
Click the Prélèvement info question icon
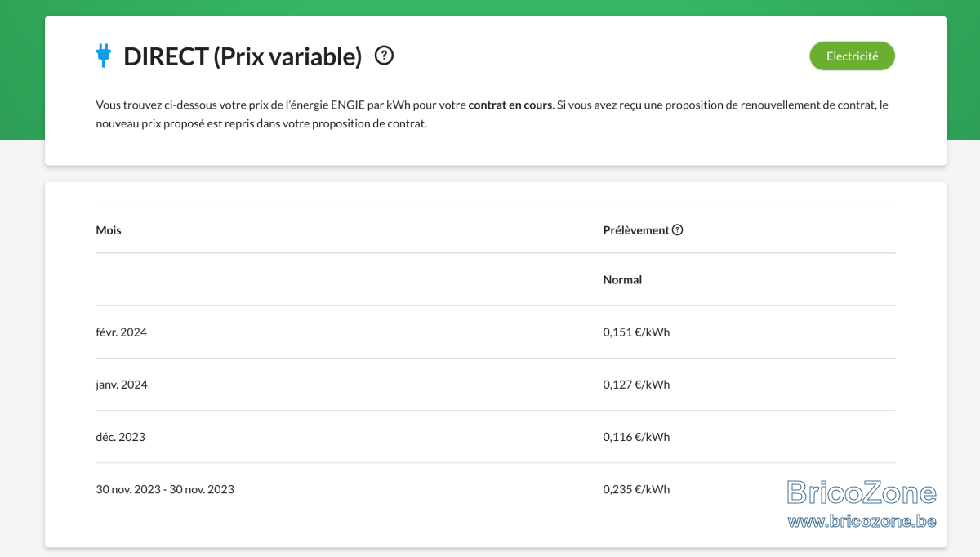677,230
